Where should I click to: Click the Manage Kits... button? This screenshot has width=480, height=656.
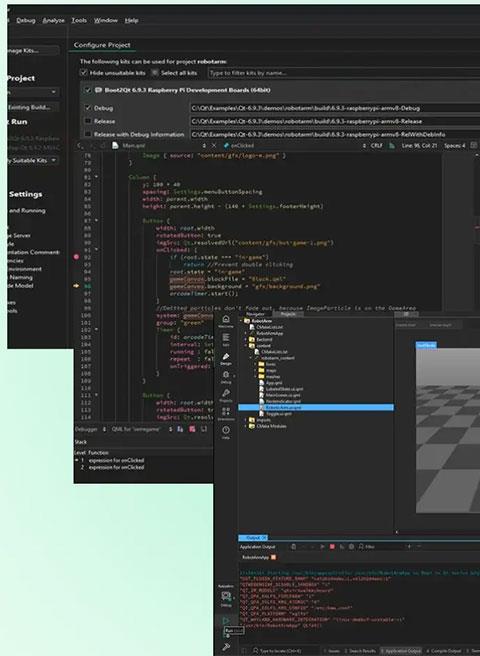pyautogui.click(x=33, y=51)
